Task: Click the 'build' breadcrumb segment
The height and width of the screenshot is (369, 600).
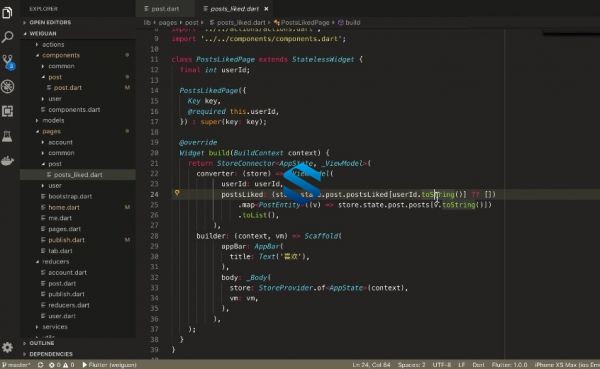Action: point(352,23)
